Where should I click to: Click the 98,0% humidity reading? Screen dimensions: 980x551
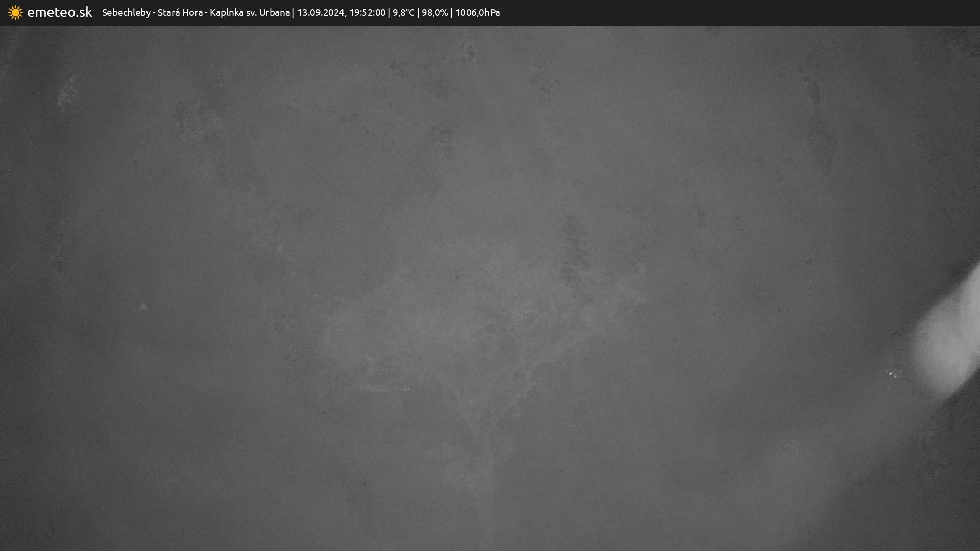click(434, 13)
